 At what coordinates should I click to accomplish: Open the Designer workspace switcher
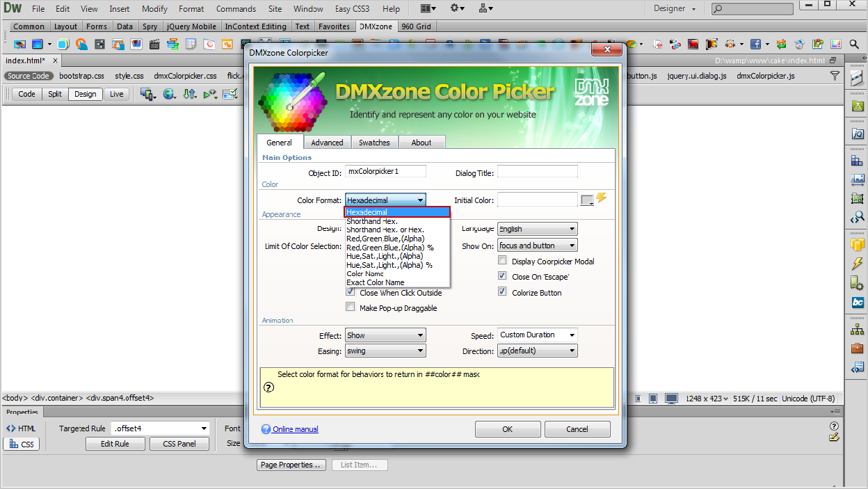tap(674, 8)
